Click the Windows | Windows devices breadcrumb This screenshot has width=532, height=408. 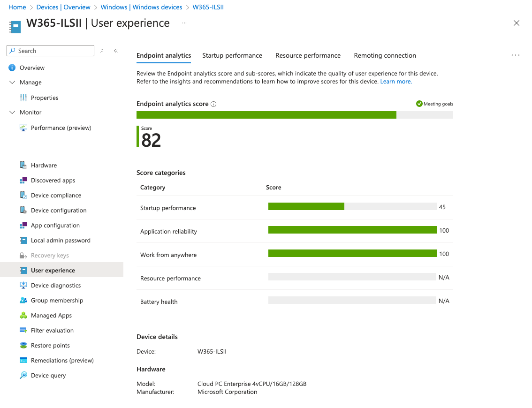click(141, 7)
